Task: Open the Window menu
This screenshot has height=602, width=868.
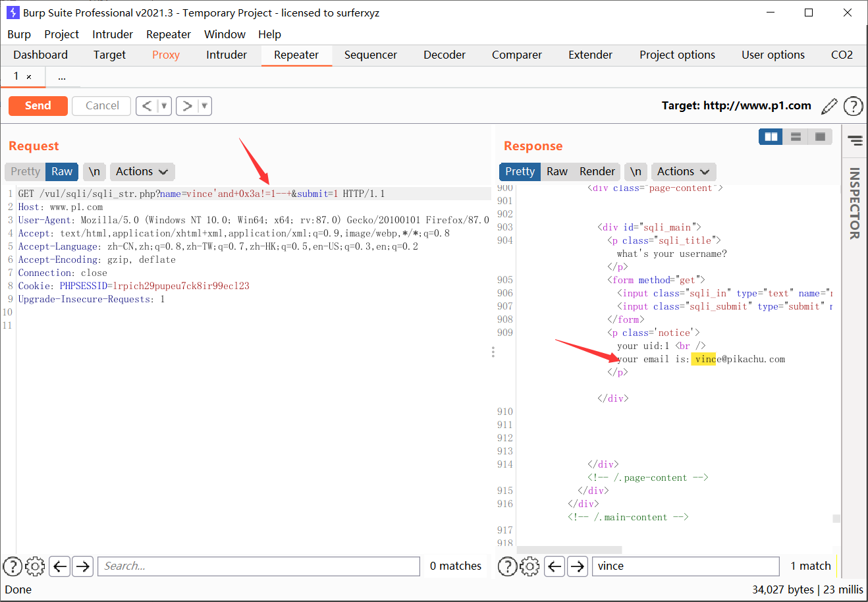Action: (x=225, y=34)
